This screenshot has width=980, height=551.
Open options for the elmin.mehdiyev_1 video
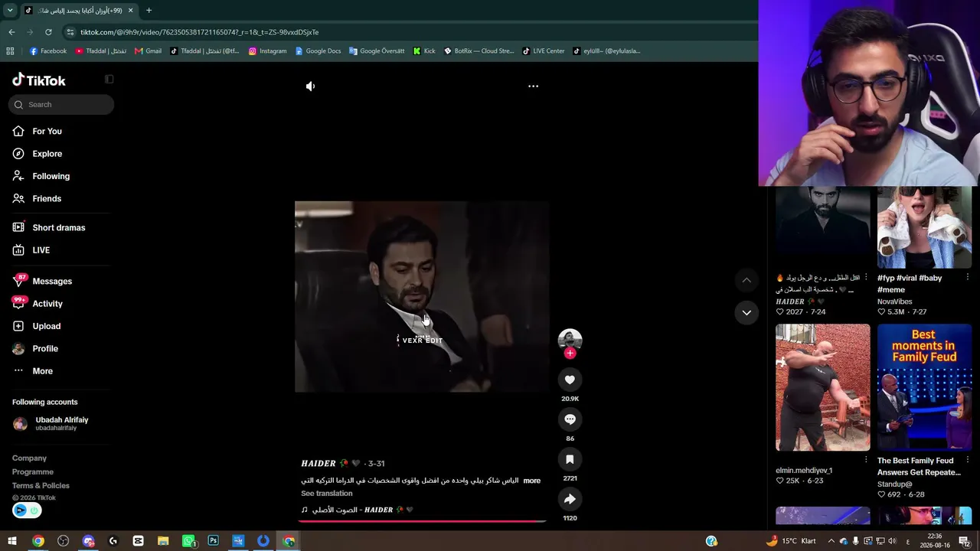pos(866,461)
